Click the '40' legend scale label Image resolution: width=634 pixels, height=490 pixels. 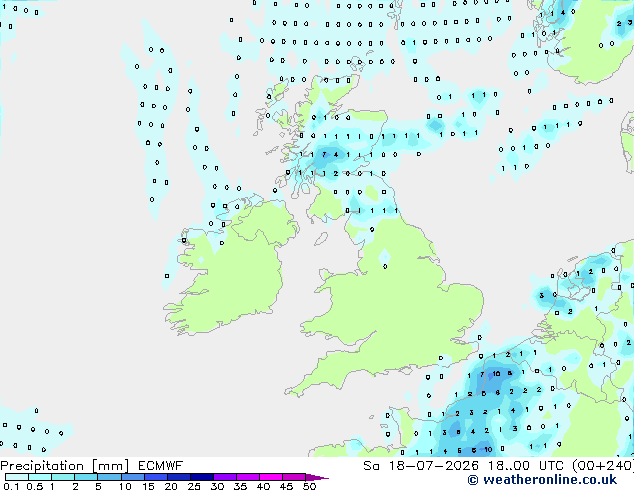coord(263,486)
